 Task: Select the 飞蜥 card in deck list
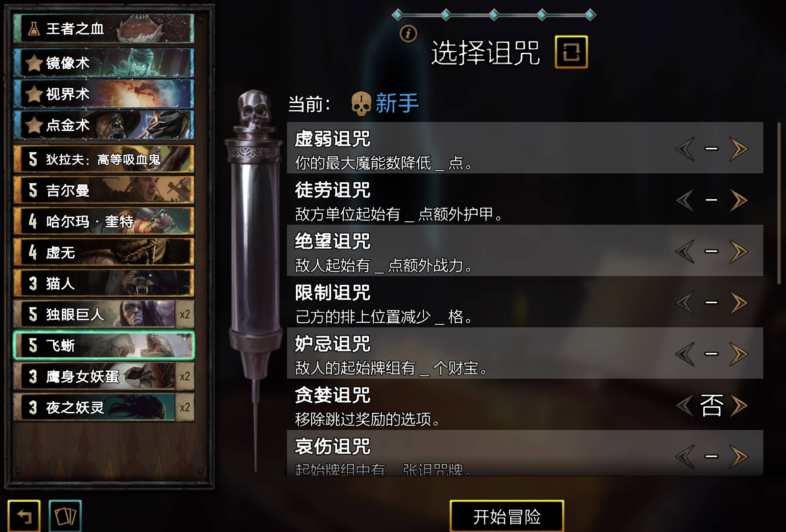pos(104,345)
